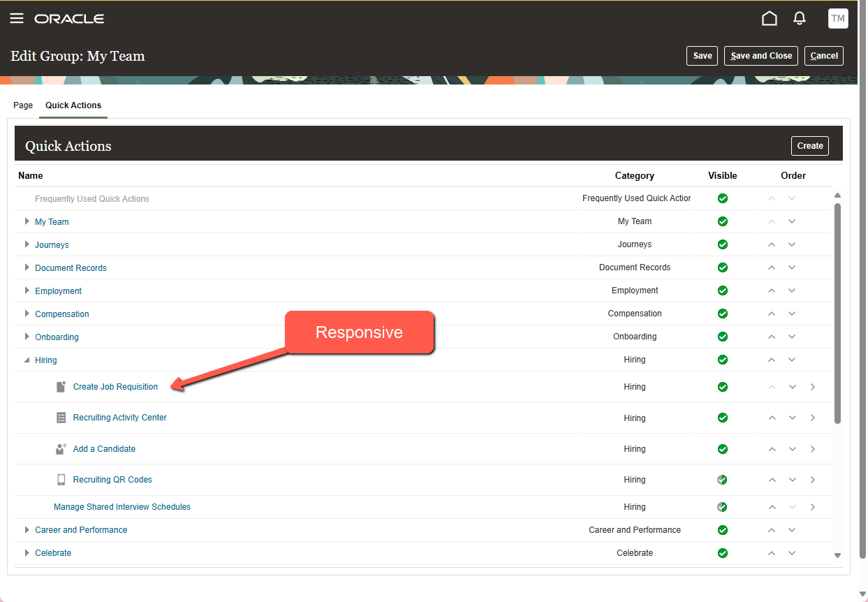Select the Add a Candidate person icon
Viewport: 868px width, 602px height.
61,448
